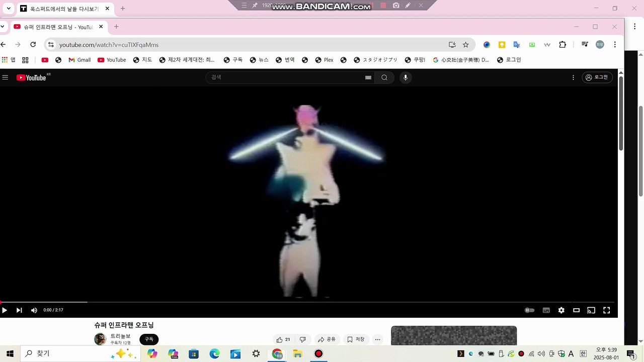644x362 pixels.
Task: Open a new tab in front window
Action: (x=116, y=27)
